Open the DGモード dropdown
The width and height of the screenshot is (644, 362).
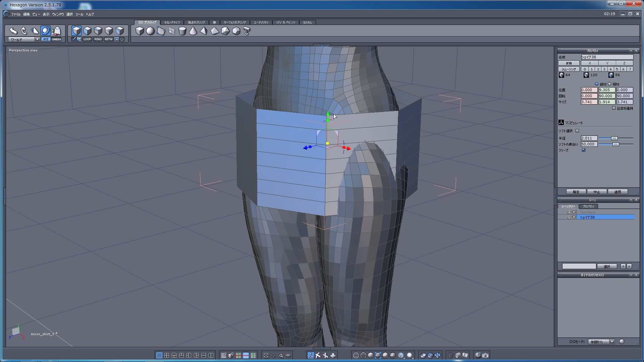tap(612, 342)
